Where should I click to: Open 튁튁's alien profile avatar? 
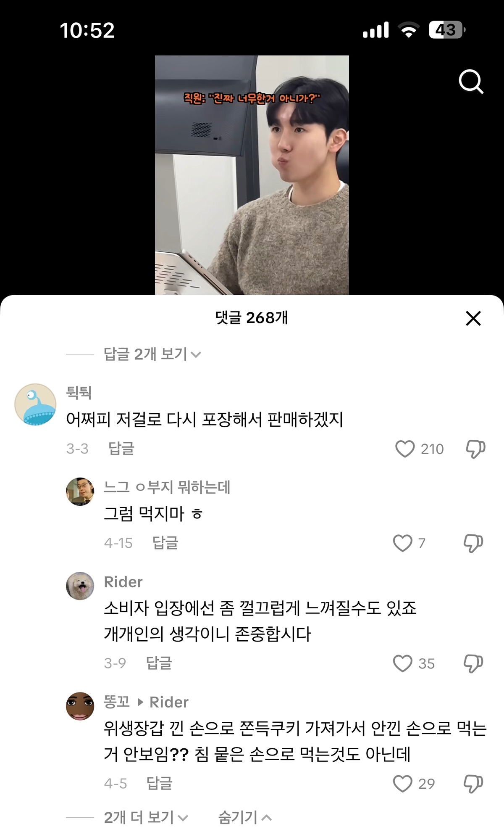(x=35, y=404)
